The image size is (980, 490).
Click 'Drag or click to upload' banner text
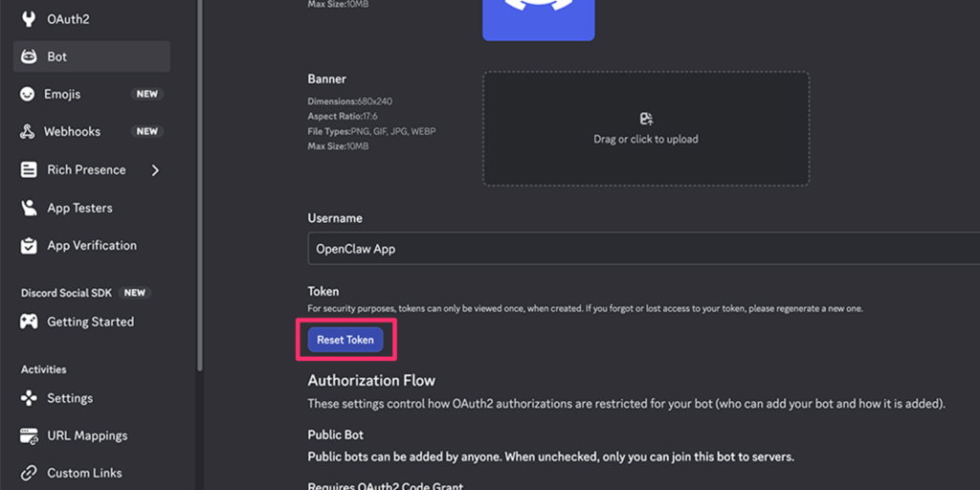point(646,140)
